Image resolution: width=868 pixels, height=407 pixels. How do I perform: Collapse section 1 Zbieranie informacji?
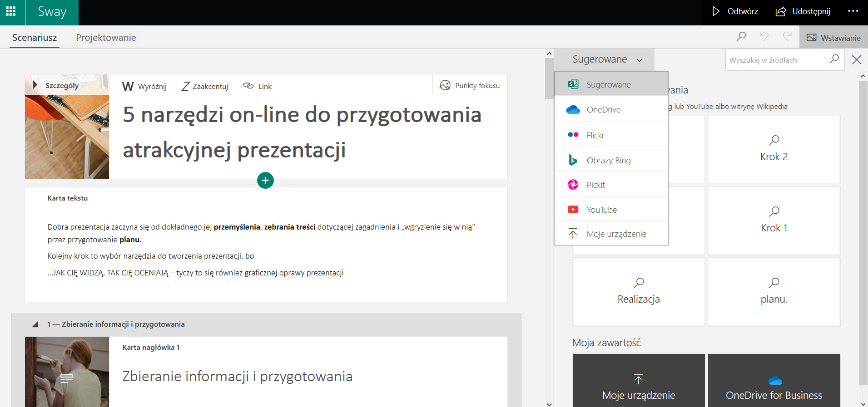tap(35, 324)
